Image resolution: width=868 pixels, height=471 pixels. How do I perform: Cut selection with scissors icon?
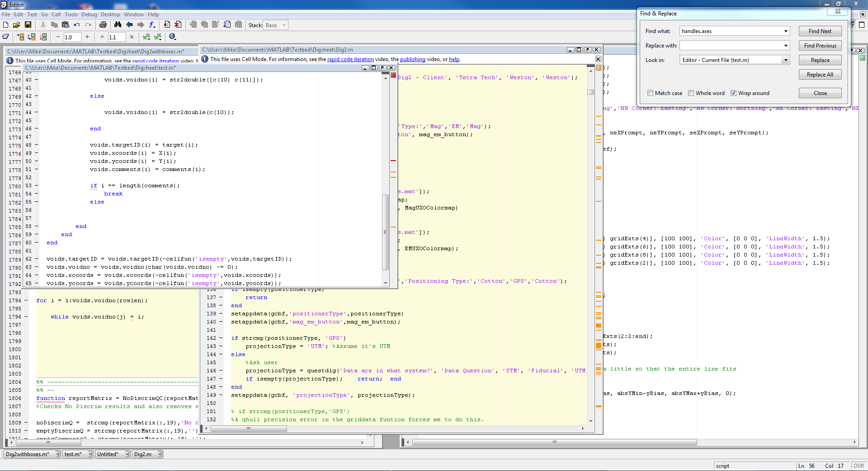click(43, 25)
